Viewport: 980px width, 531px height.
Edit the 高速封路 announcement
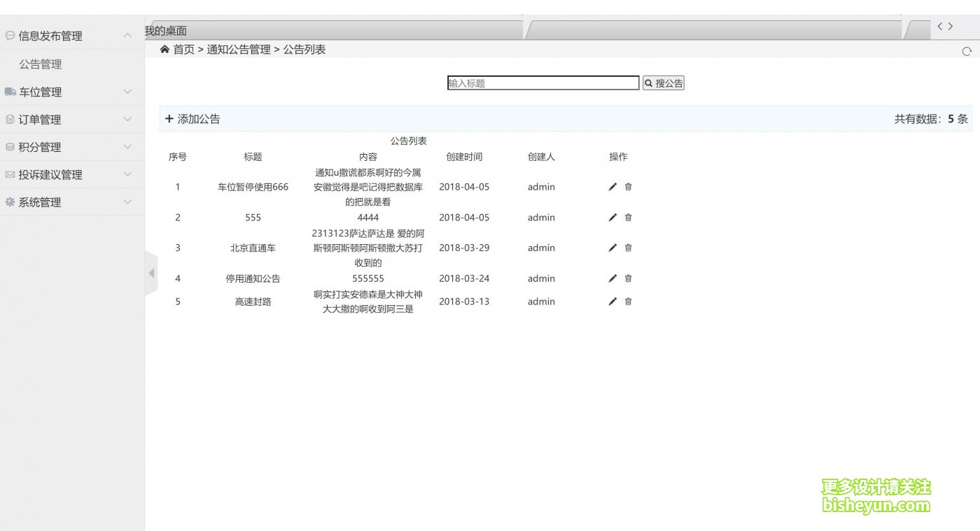coord(613,302)
